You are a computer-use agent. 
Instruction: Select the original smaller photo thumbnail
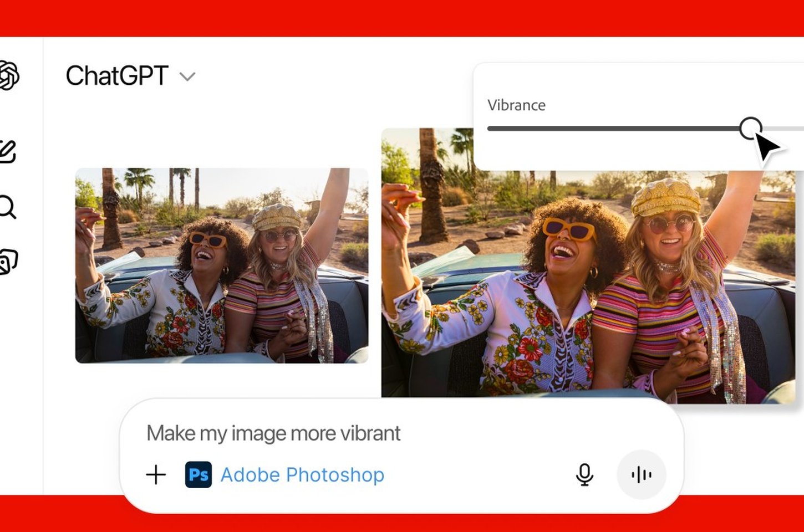(x=222, y=266)
